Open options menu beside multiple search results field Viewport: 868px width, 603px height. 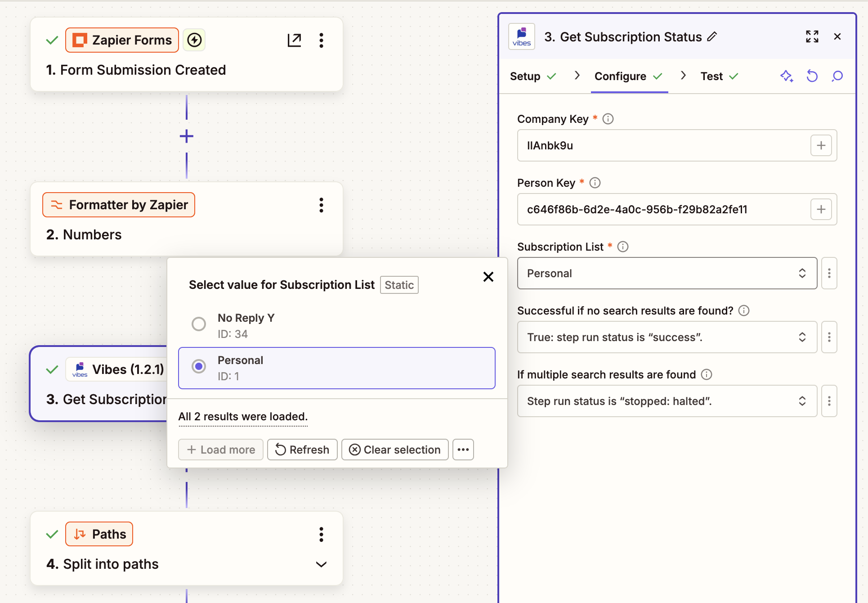(x=829, y=401)
